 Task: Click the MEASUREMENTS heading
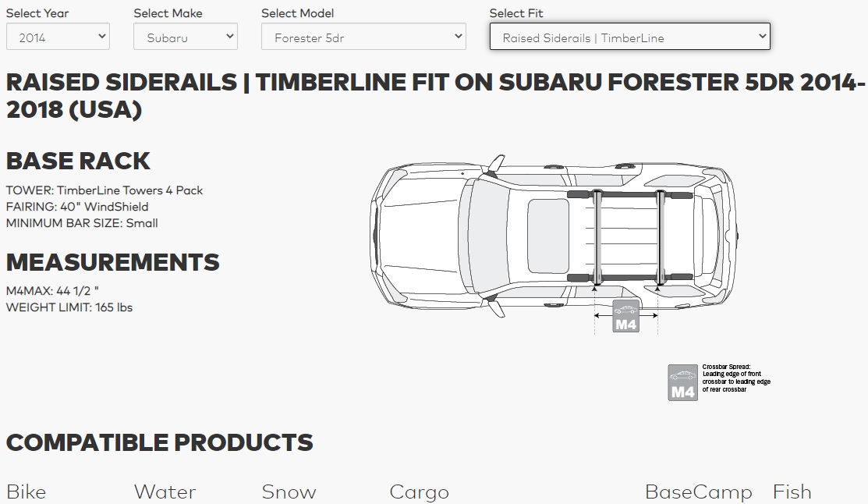(x=113, y=262)
